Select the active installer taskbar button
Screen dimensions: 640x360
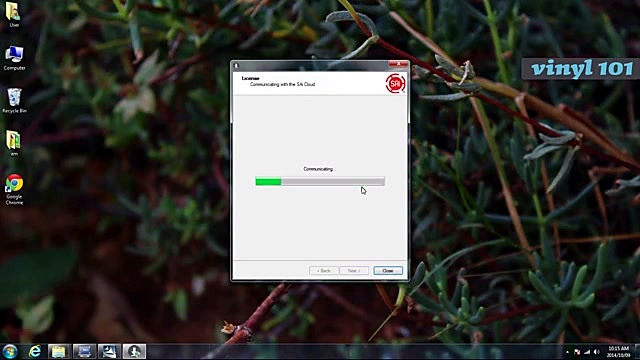click(134, 351)
